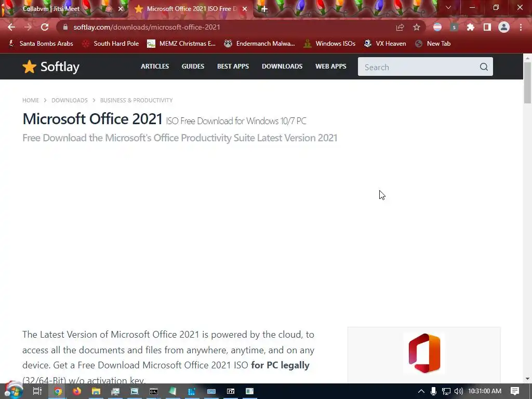Open New Tab bookmark
Image resolution: width=532 pixels, height=399 pixels.
click(x=433, y=44)
